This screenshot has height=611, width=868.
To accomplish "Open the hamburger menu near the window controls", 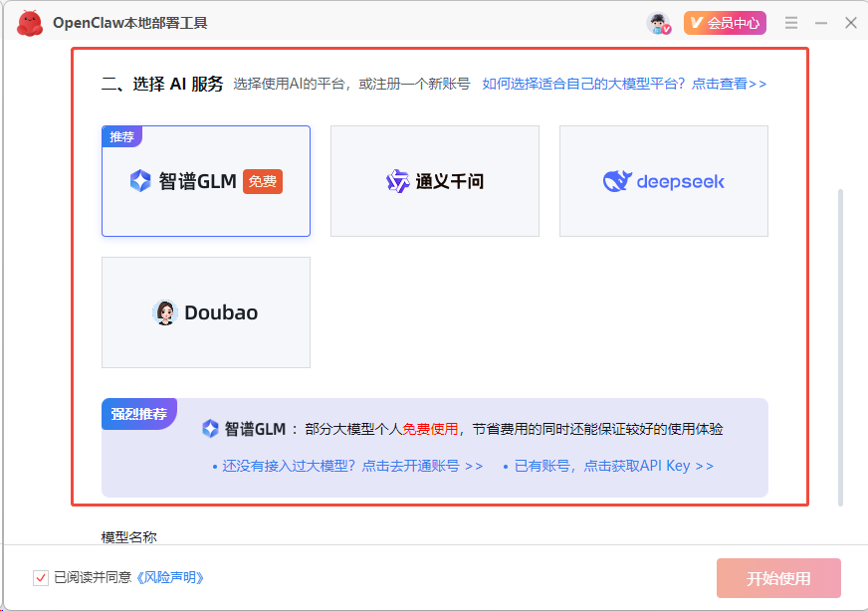I will [791, 22].
